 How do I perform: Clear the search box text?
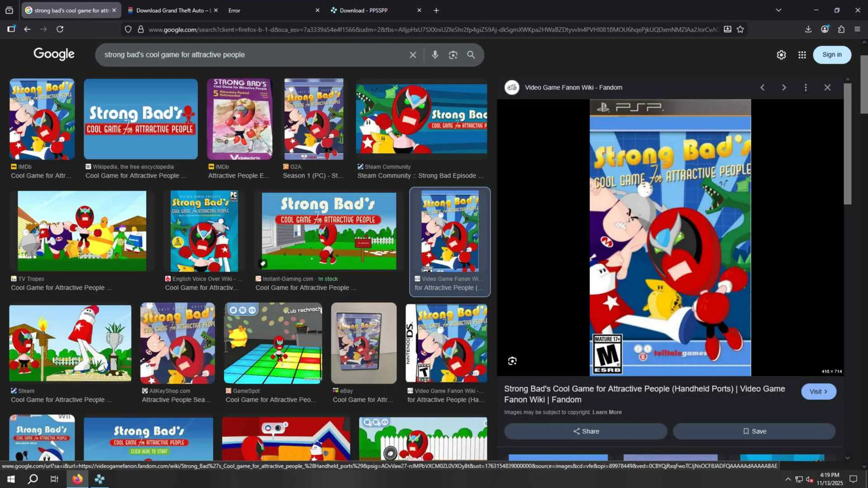412,55
